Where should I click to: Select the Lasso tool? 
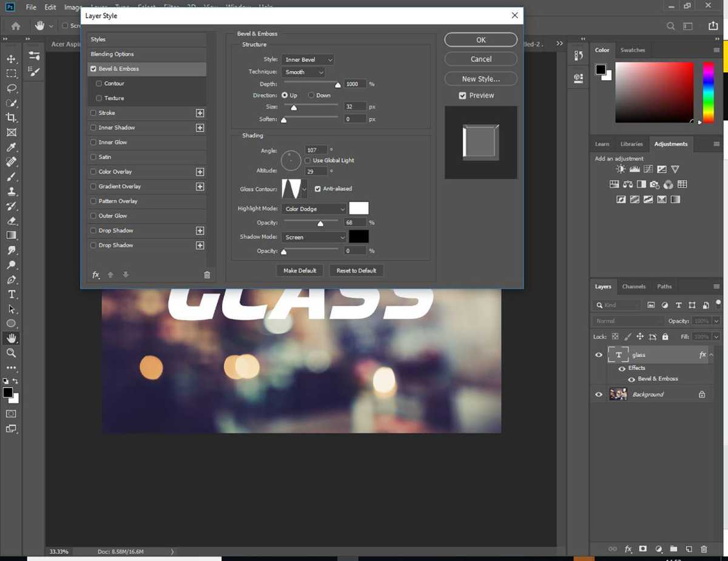(x=11, y=88)
